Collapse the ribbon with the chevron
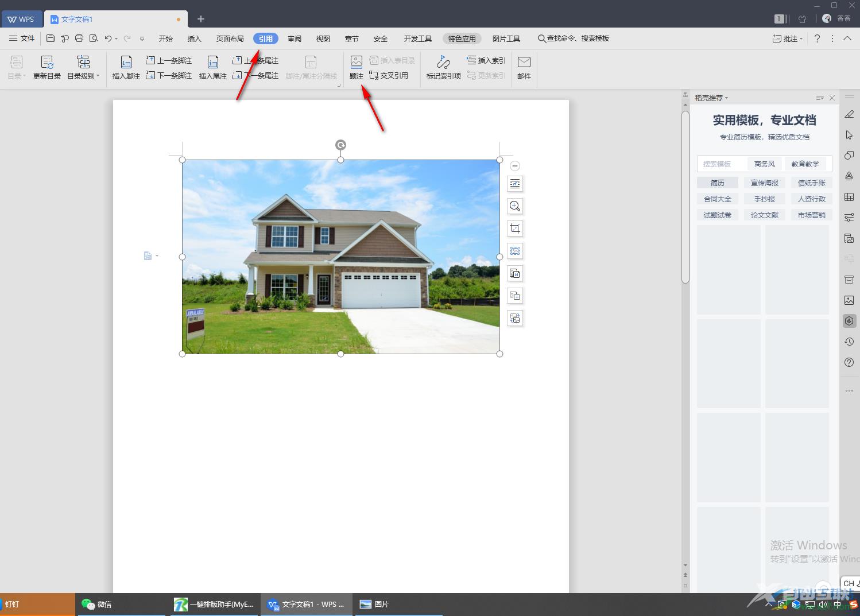 [x=847, y=38]
